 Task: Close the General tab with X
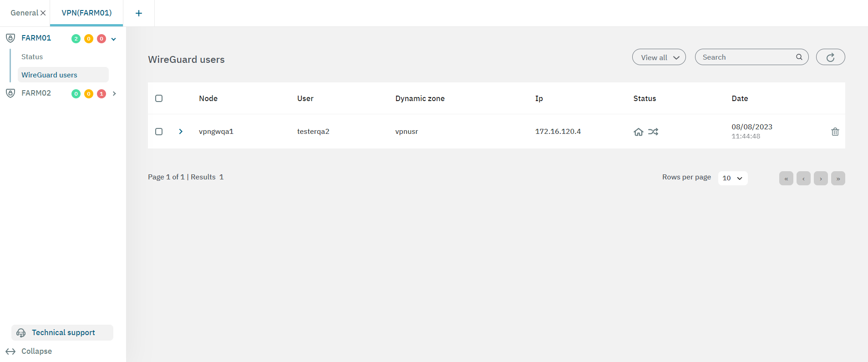point(43,13)
